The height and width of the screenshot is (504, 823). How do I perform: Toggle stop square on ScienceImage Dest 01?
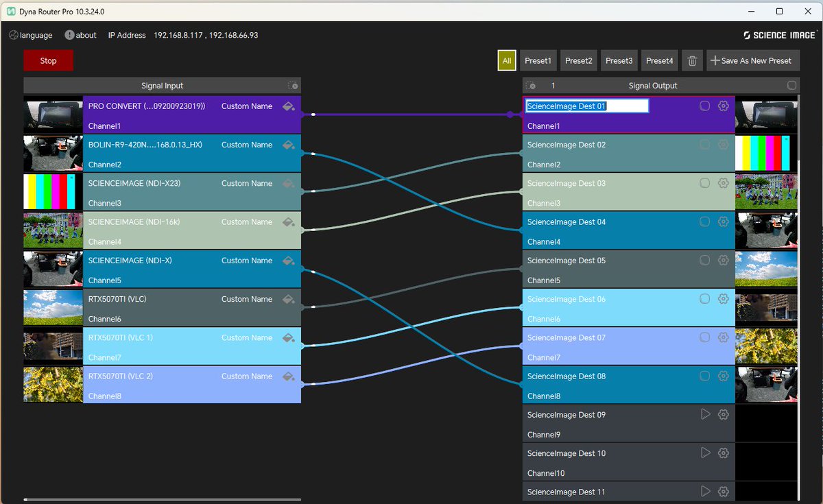pyautogui.click(x=704, y=106)
